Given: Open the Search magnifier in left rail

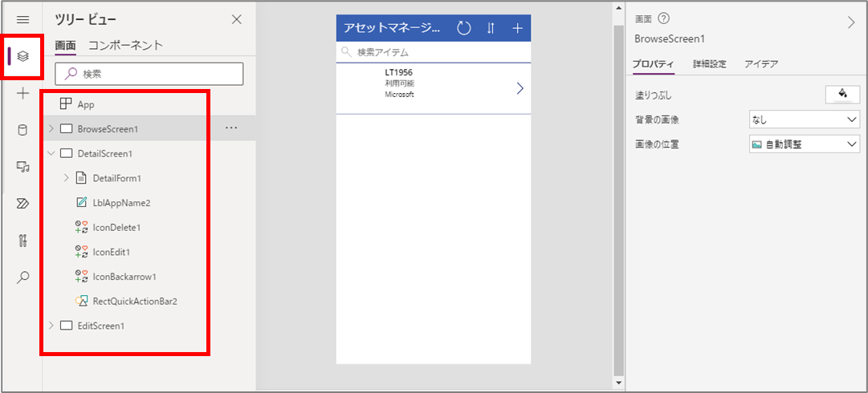Looking at the screenshot, I should click(22, 278).
